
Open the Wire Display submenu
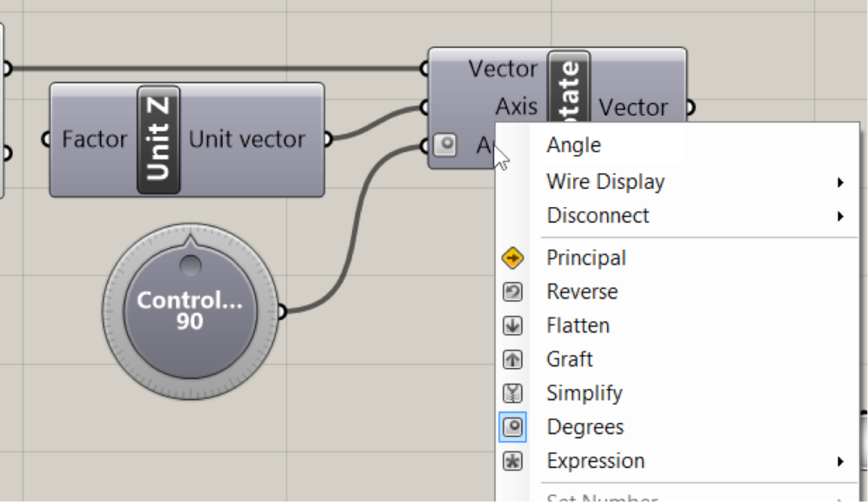678,182
